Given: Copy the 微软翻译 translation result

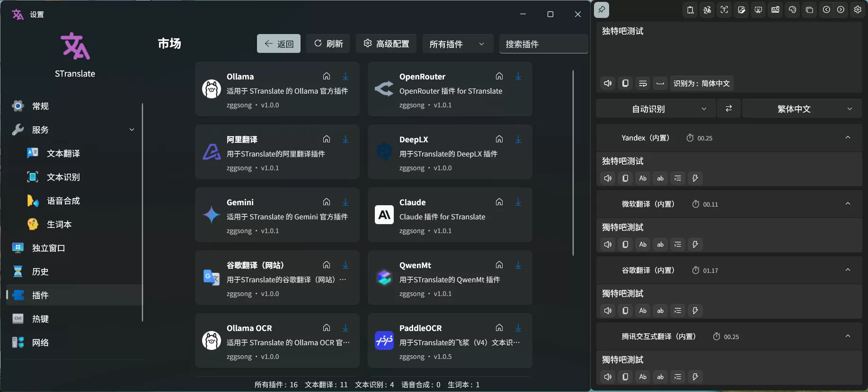Looking at the screenshot, I should (625, 244).
